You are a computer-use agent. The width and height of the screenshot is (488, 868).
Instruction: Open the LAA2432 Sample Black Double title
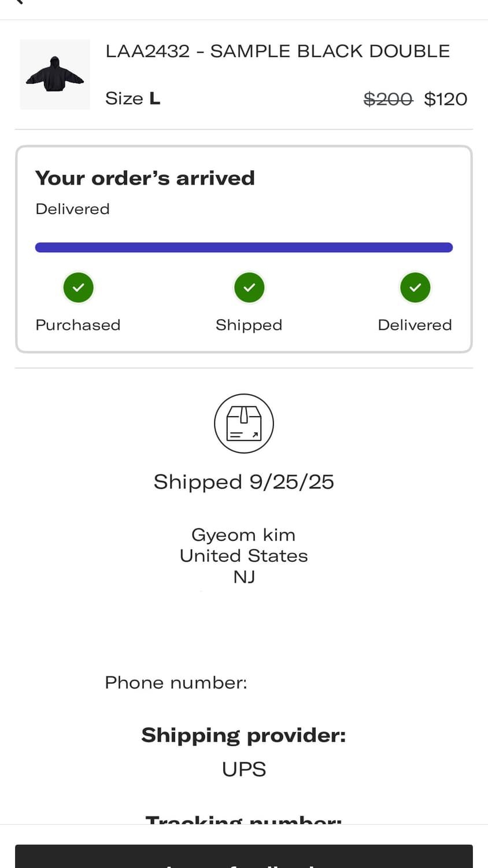pyautogui.click(x=278, y=51)
